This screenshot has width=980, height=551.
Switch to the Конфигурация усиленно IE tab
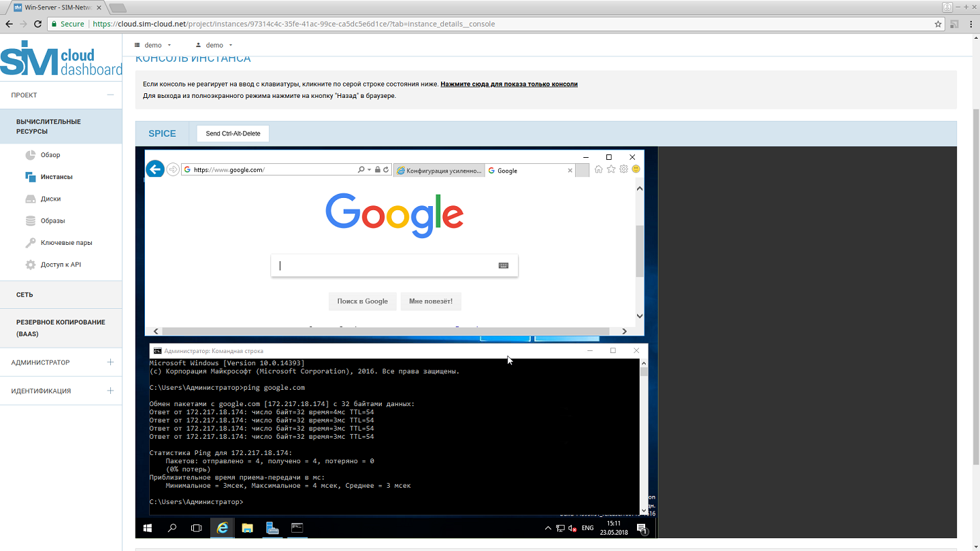(x=439, y=171)
